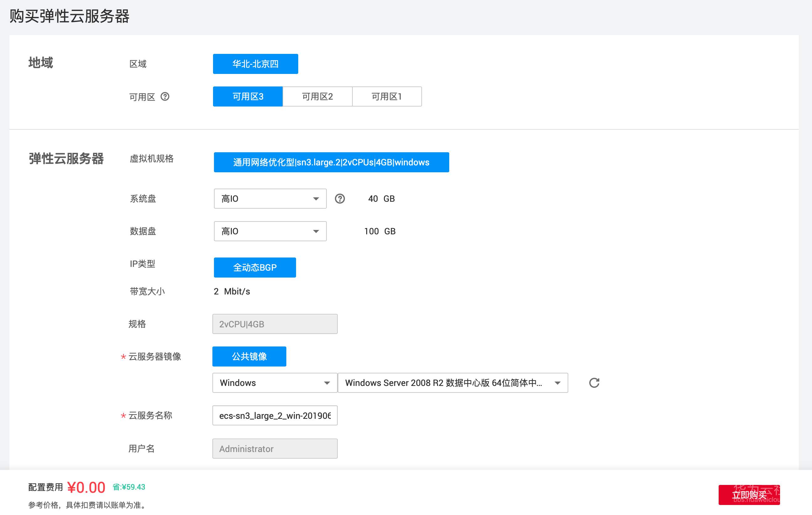This screenshot has height=515, width=812.
Task: Click the disabled 2vCPU|4GB spec field
Action: [x=274, y=324]
